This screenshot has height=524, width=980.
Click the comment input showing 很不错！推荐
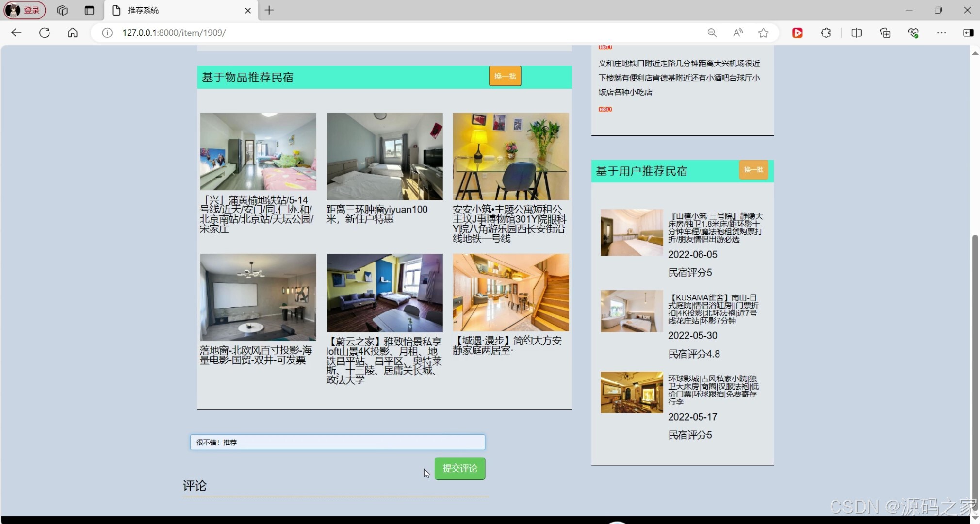[x=337, y=442]
